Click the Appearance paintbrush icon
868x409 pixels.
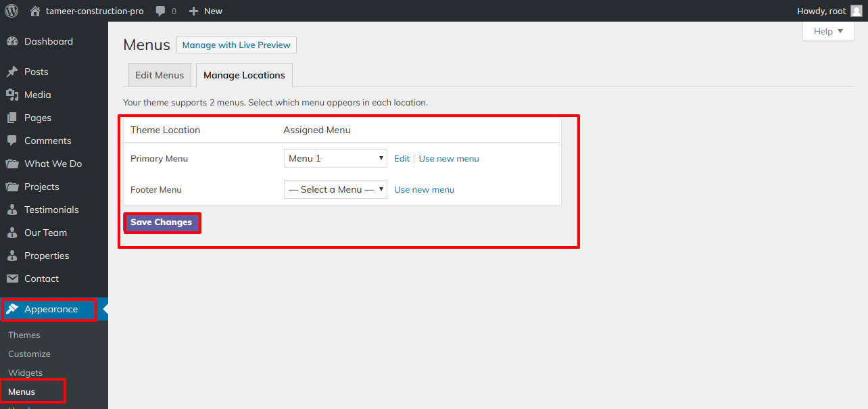coord(12,309)
